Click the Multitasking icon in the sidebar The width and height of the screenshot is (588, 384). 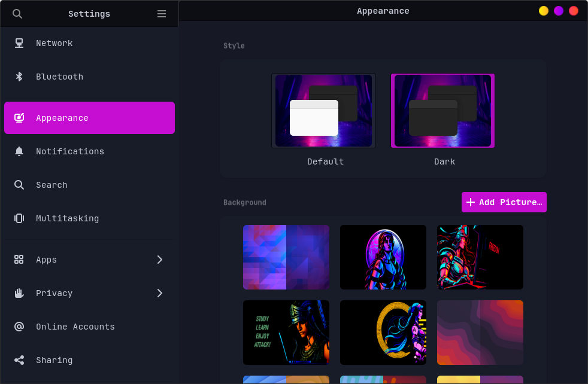point(19,218)
